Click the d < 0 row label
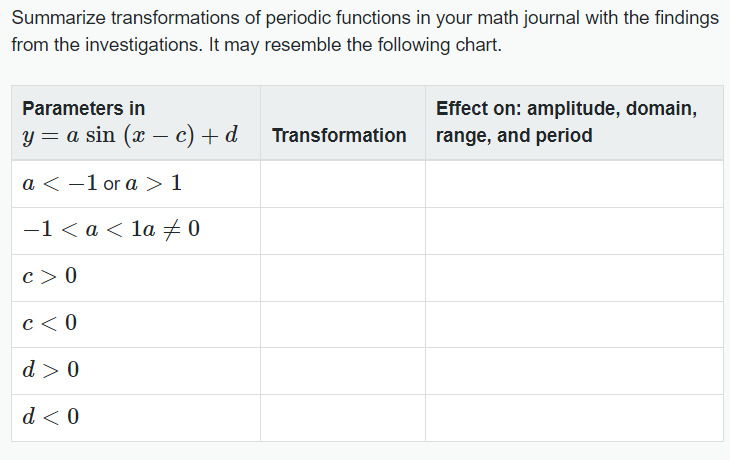Screen dimensions: 730x460 click(x=50, y=416)
